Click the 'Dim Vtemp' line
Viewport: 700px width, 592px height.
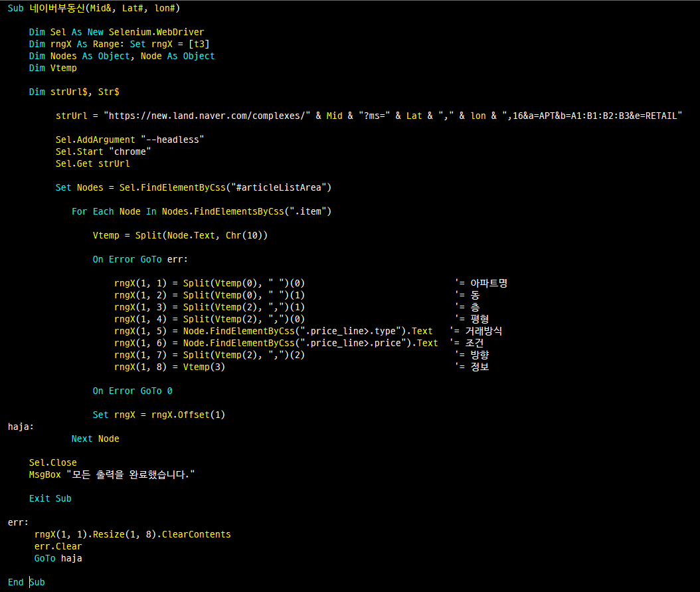52,68
